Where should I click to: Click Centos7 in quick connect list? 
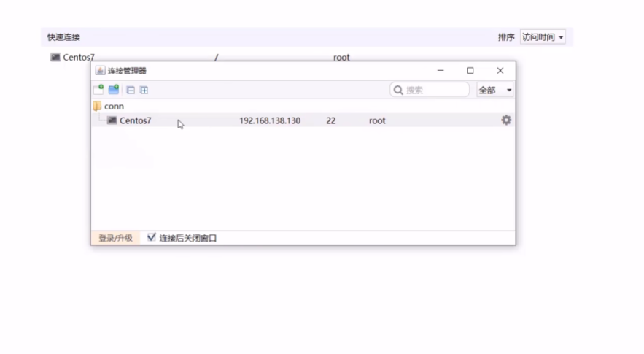click(x=79, y=57)
